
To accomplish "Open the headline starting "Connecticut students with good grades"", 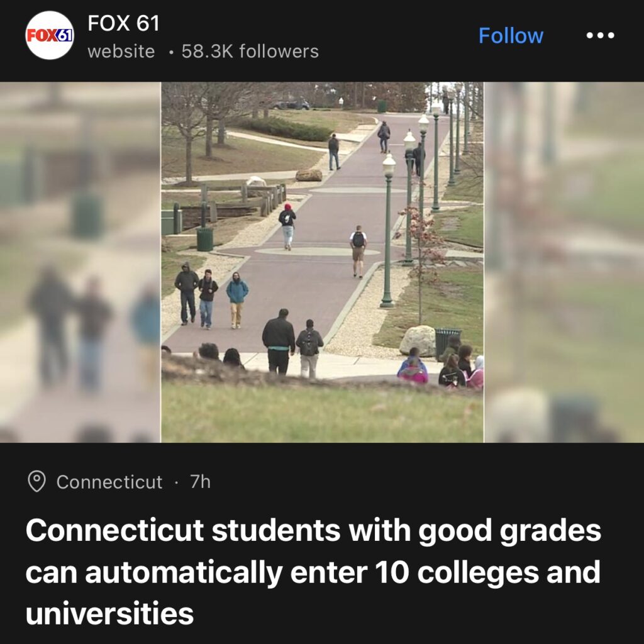I will (x=313, y=572).
